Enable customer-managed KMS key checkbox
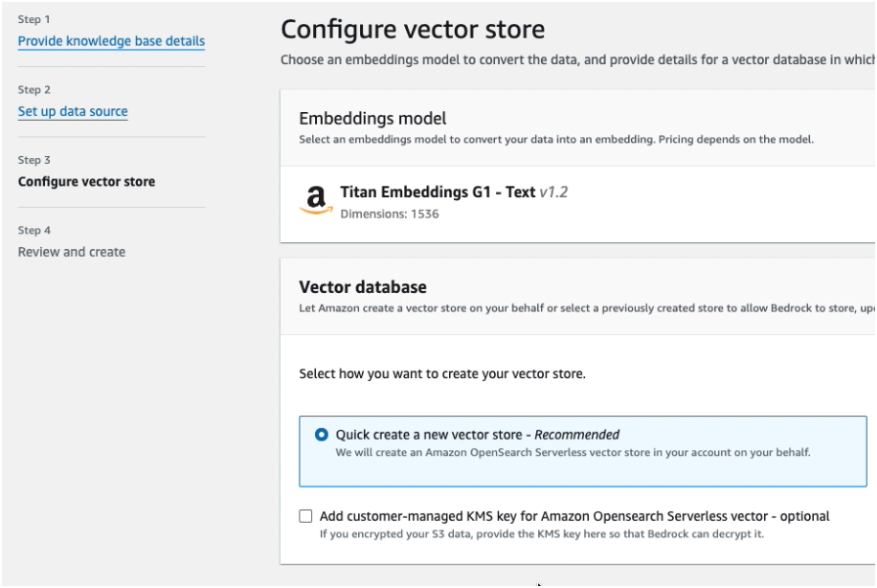Viewport: 877px width, 588px height. click(x=305, y=516)
